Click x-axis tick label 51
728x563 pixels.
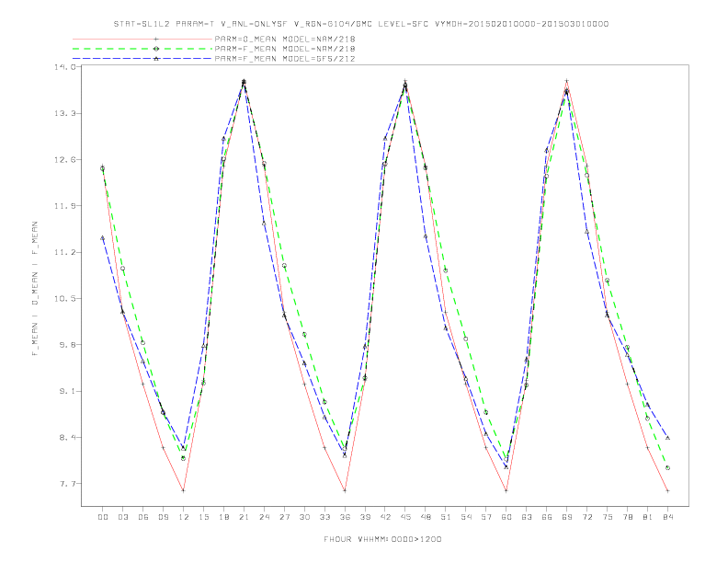tap(446, 517)
